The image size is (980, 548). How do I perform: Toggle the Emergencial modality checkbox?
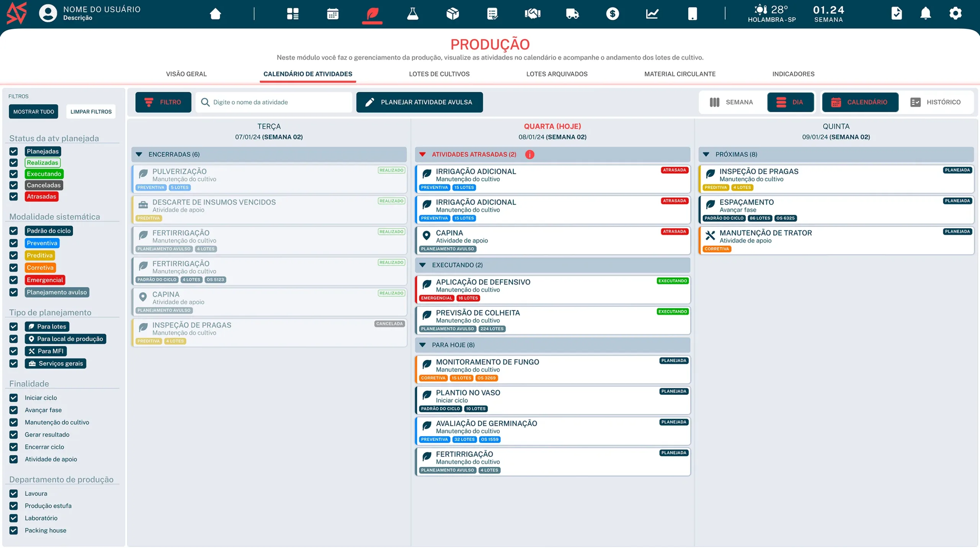[x=14, y=280]
